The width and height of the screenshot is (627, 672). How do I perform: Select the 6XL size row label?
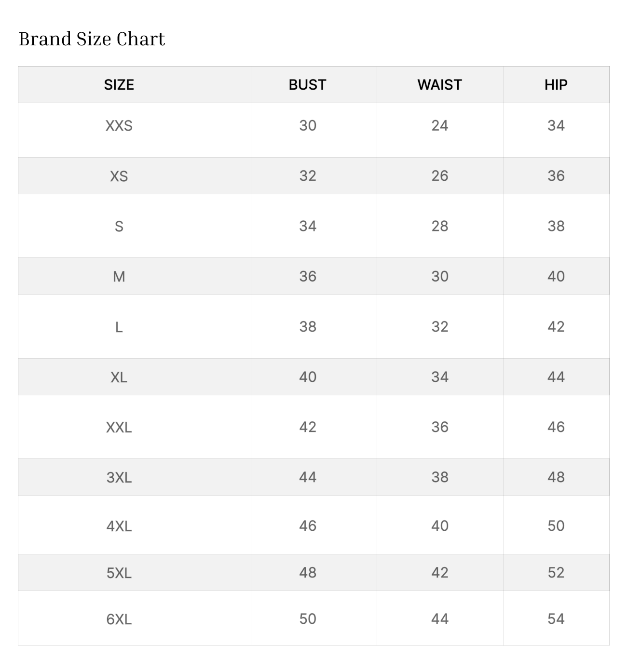(119, 619)
